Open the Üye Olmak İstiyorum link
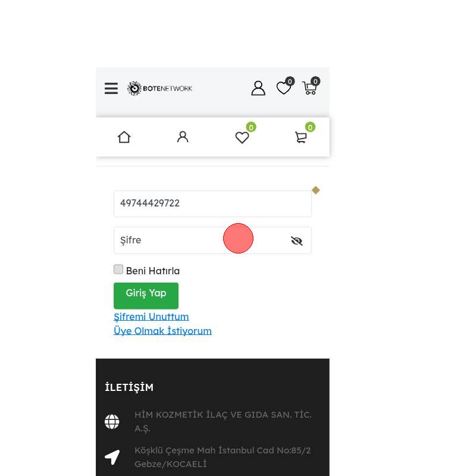476x476 pixels. click(162, 331)
